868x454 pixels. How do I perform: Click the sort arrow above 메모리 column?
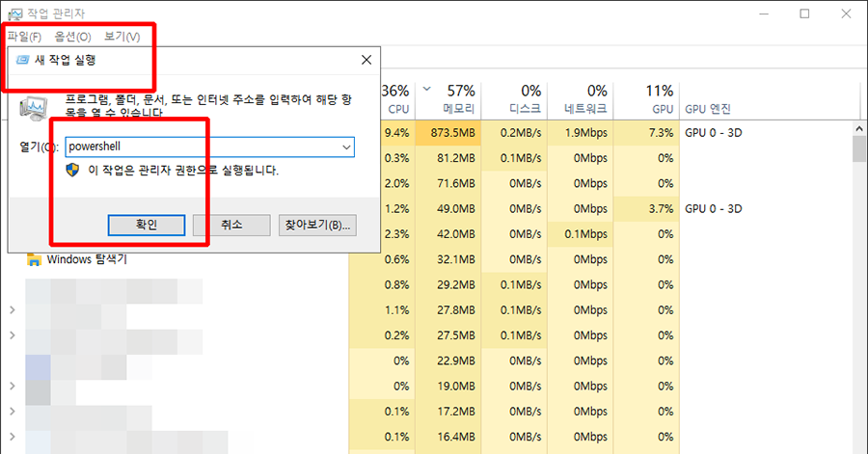(x=427, y=89)
